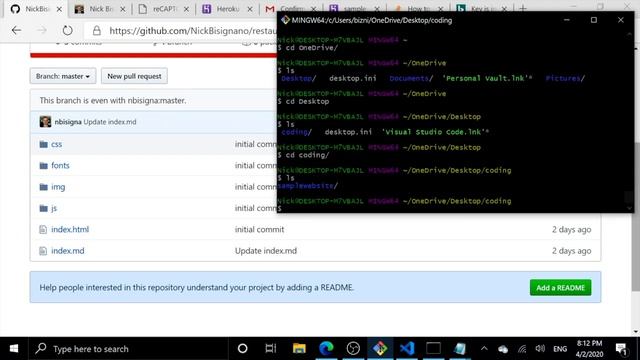Click the site lock icon in address bar
Viewport: 640px width, 360px height.
point(97,31)
